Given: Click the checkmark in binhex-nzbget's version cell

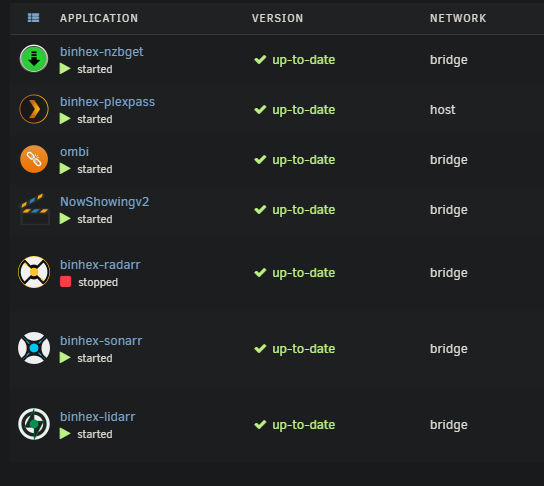Looking at the screenshot, I should [x=260, y=60].
